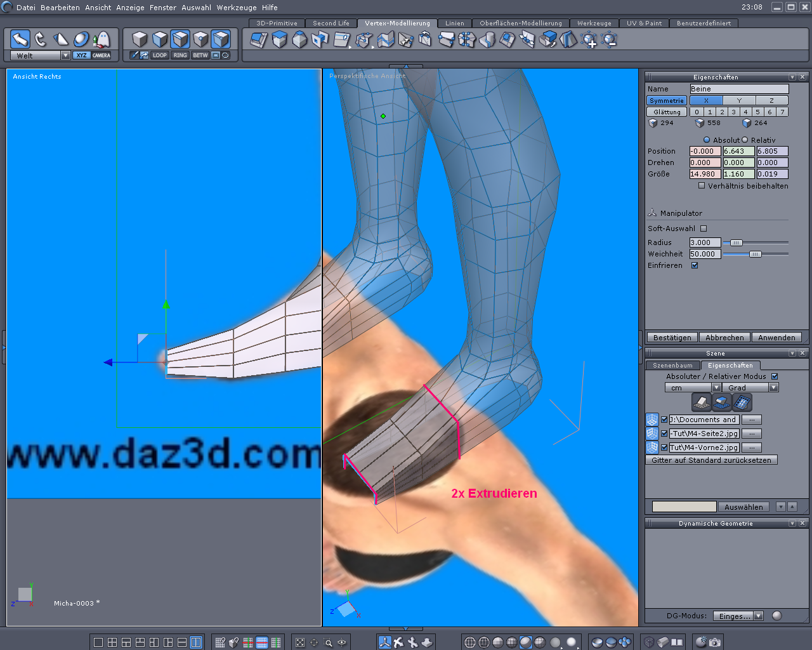This screenshot has width=812, height=650.
Task: Switch to four-viewport layout icon
Action: pos(112,642)
